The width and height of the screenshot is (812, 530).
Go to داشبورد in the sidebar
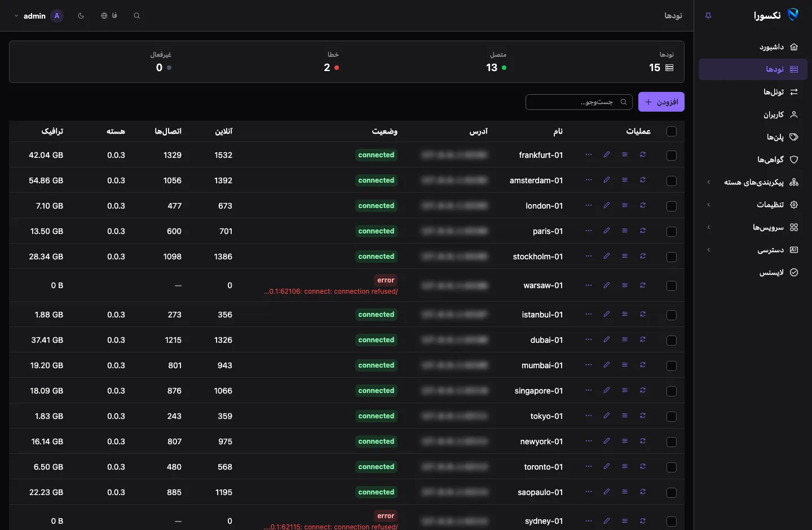(753, 47)
